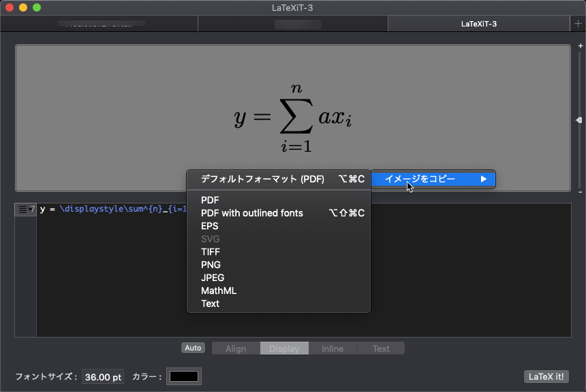
Task: Select Inline mode
Action: pyautogui.click(x=333, y=348)
